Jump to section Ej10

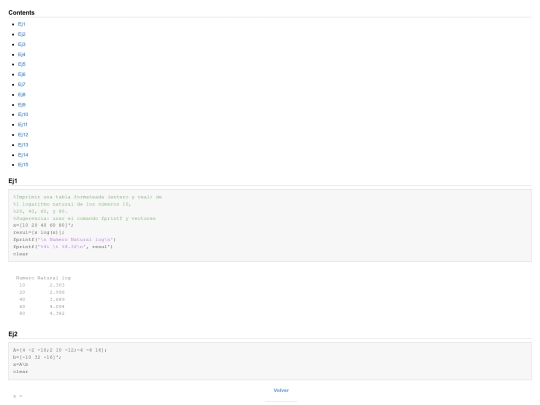coord(23,114)
